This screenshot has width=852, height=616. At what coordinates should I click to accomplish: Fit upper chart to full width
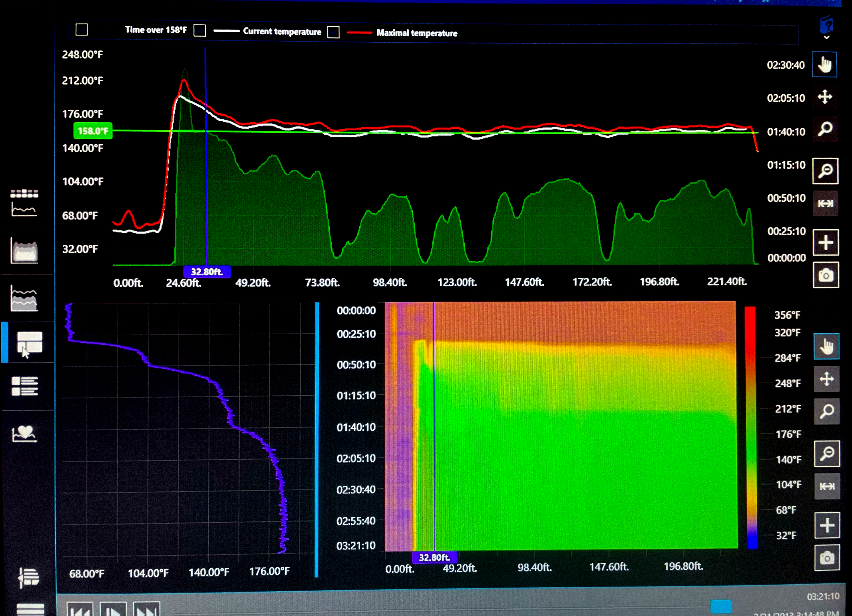[x=825, y=203]
